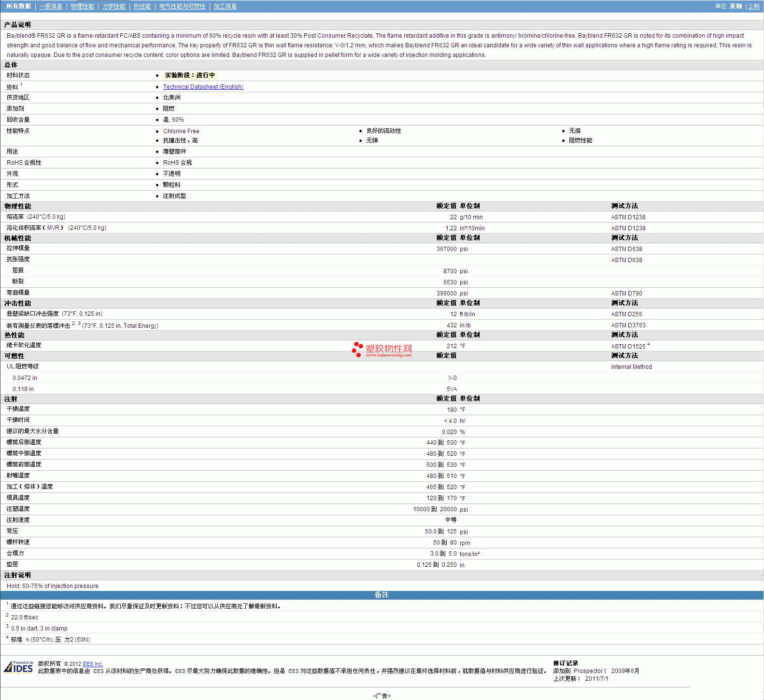
Task: Click the 建议的最大水分含量 row label
Action: pyautogui.click(x=32, y=431)
